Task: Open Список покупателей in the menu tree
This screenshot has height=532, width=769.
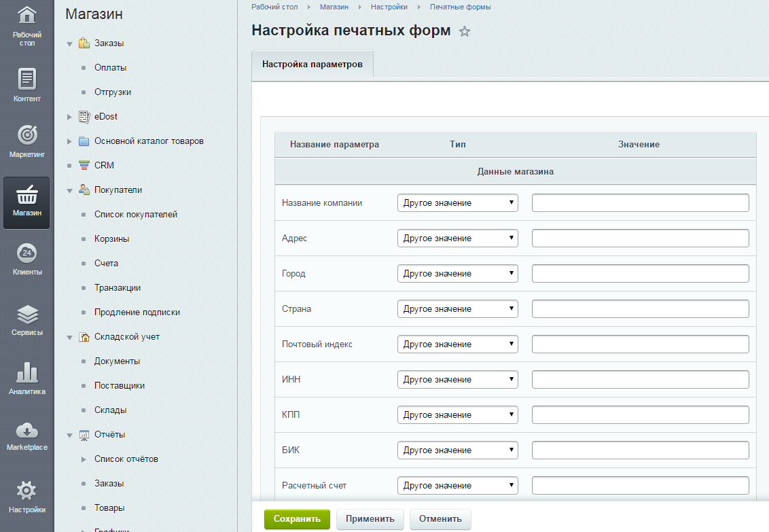Action: 136,215
